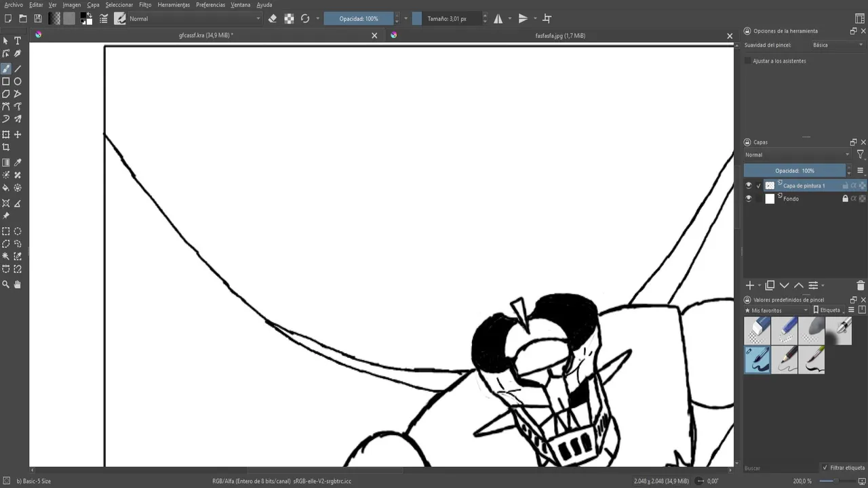Image resolution: width=868 pixels, height=488 pixels.
Task: Select the Color Sampler eyedropper tool
Action: pyautogui.click(x=18, y=163)
